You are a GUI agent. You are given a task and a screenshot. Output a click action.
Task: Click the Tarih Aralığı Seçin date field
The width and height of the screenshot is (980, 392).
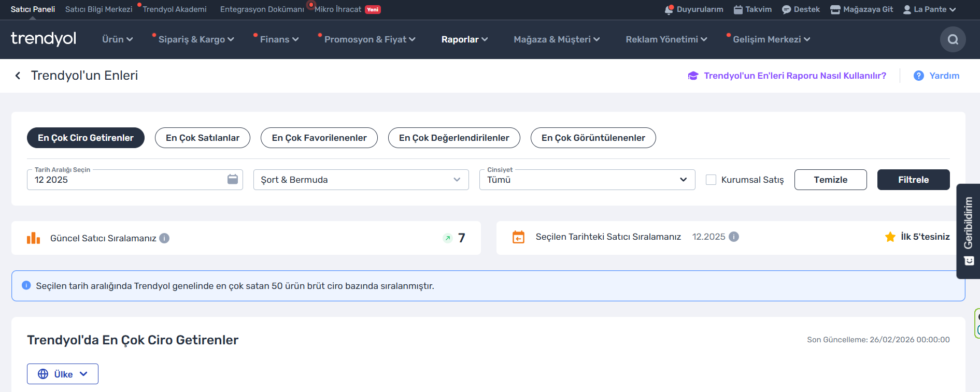135,180
